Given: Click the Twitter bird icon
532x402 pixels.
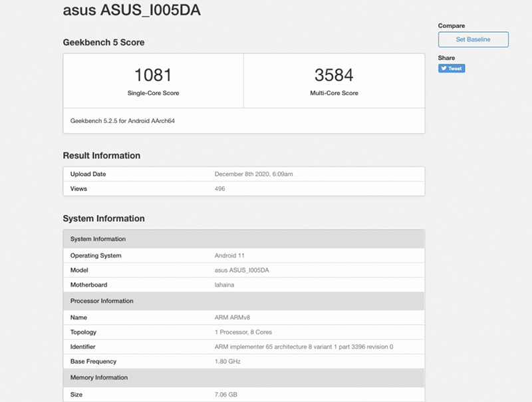Looking at the screenshot, I should pos(444,69).
